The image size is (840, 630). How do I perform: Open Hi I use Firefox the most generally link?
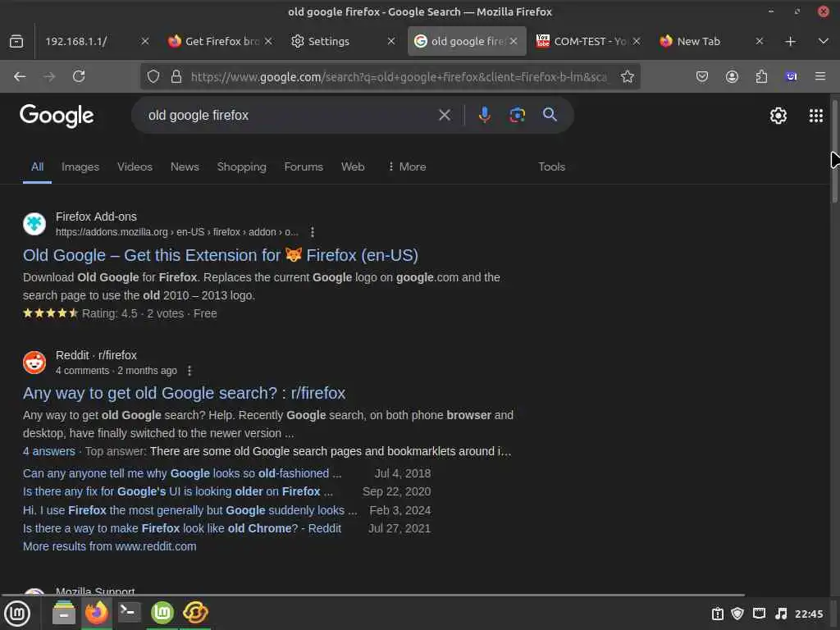click(x=189, y=510)
